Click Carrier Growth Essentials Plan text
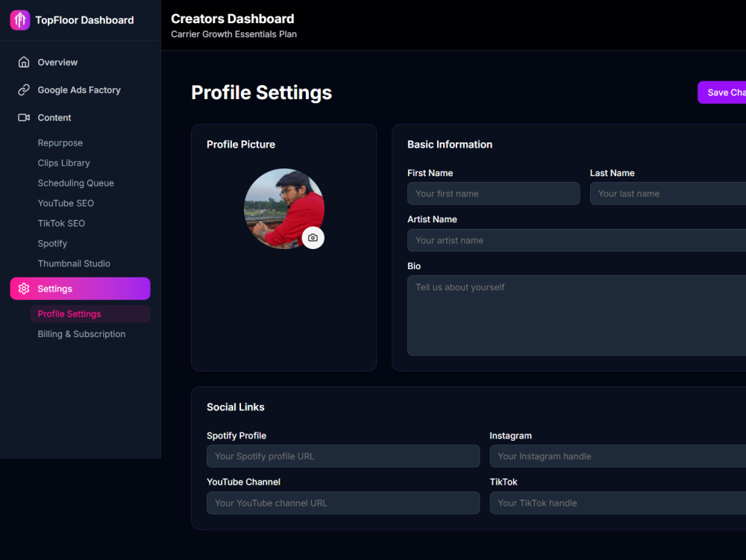The height and width of the screenshot is (560, 746). click(x=233, y=34)
